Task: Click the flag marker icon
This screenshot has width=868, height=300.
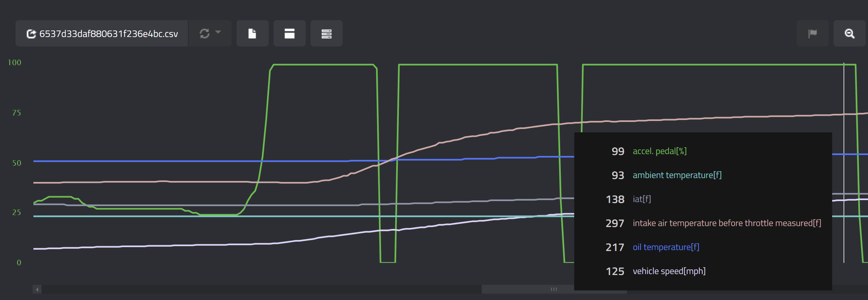Action: 813,33
